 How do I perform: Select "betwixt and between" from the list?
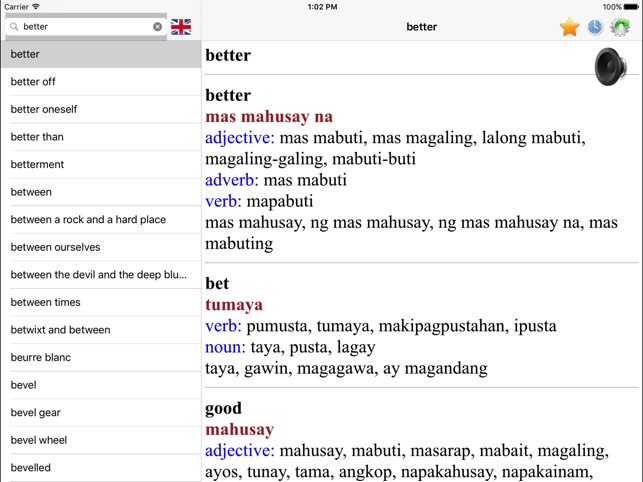[60, 329]
